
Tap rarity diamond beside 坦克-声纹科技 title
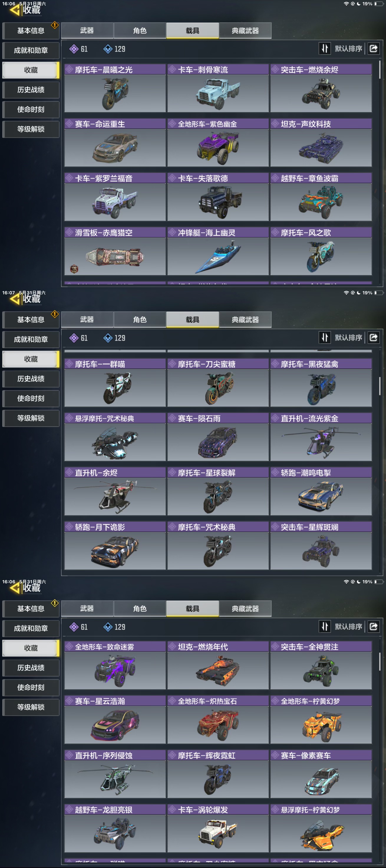tap(276, 124)
